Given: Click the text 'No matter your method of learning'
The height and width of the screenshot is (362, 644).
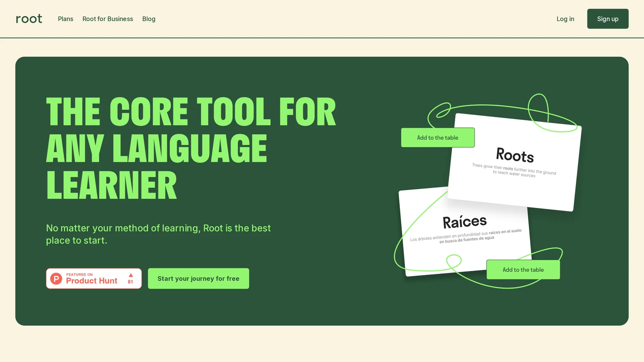Looking at the screenshot, I should click(x=123, y=228).
